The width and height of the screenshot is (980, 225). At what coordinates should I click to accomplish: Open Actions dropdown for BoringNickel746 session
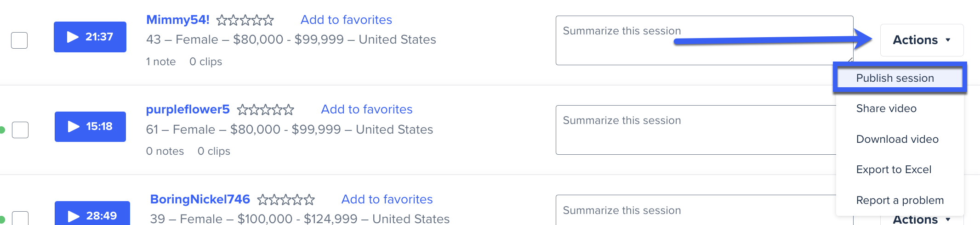922,219
